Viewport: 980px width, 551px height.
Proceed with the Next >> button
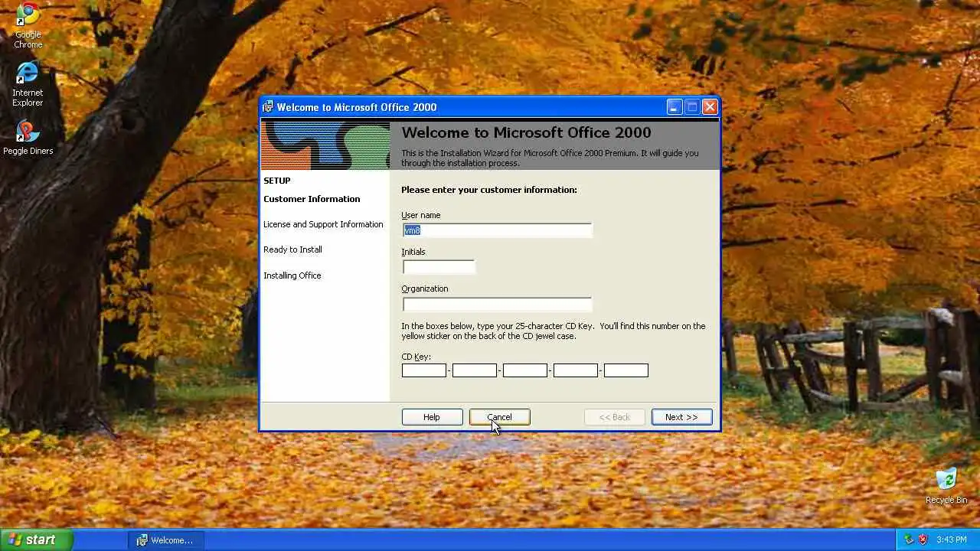[x=681, y=417]
